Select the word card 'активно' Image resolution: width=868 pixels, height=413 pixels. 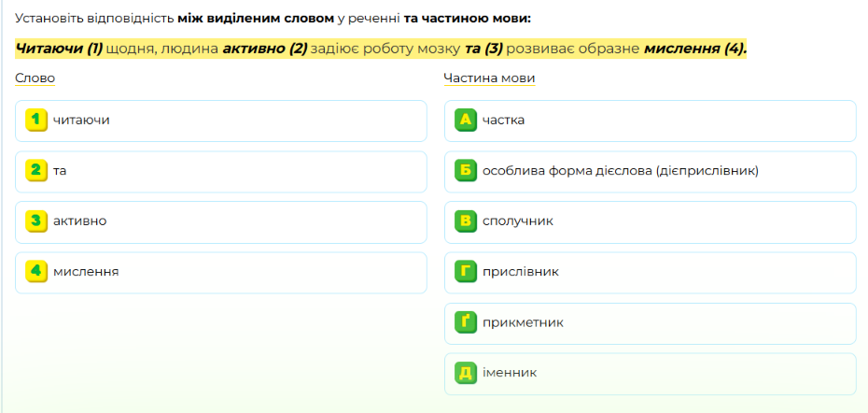[x=221, y=222]
